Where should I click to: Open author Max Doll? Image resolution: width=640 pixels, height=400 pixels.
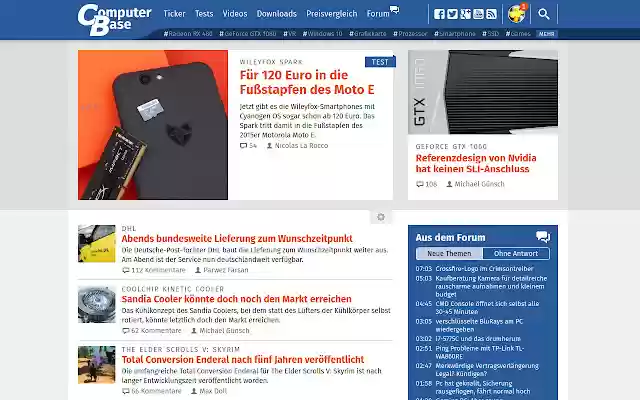209,391
